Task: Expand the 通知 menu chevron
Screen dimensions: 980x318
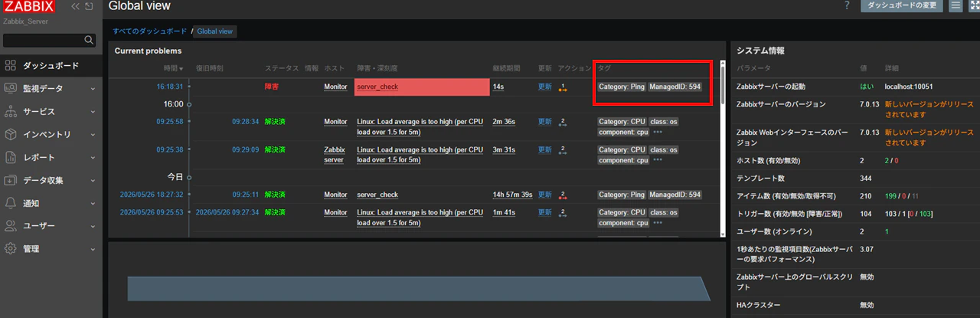Action: click(x=93, y=204)
